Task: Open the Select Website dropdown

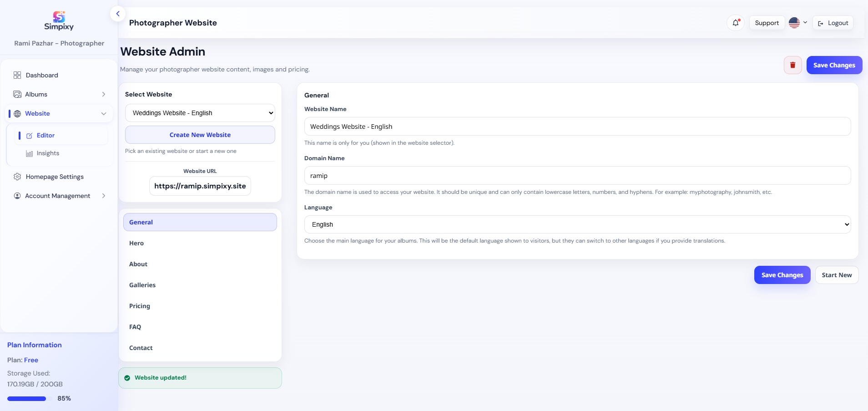Action: (x=200, y=112)
